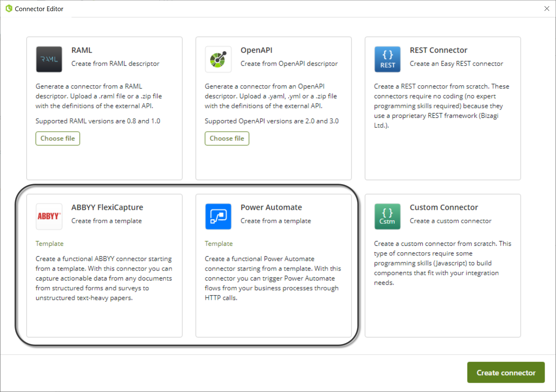Select the Power Automate title
Viewport: 556px width, 392px height.
[271, 207]
